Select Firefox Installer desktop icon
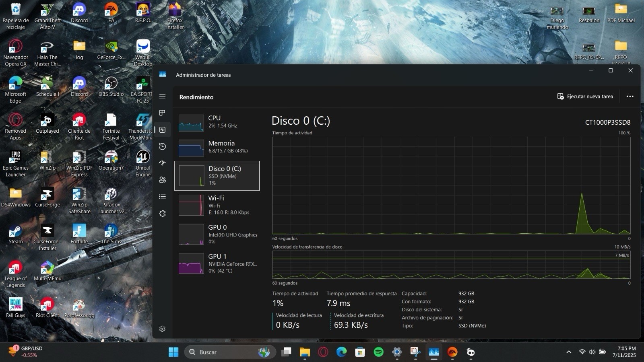644x362 pixels. pyautogui.click(x=175, y=16)
